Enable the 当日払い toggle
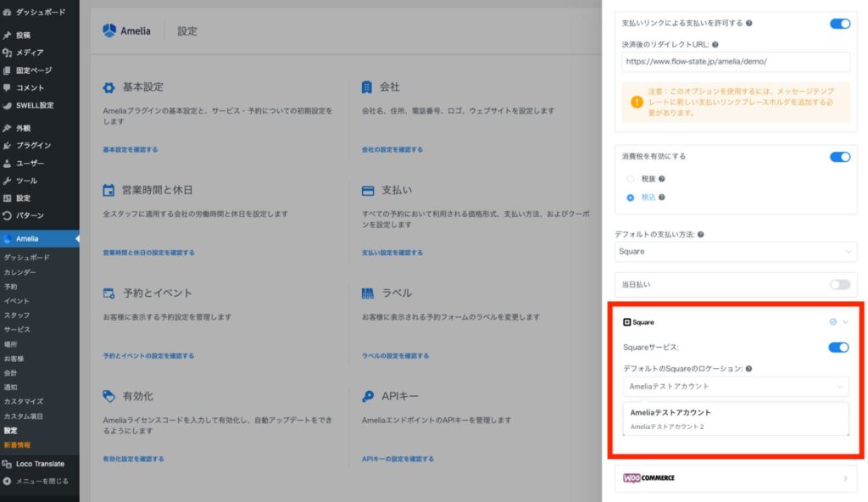 (839, 285)
